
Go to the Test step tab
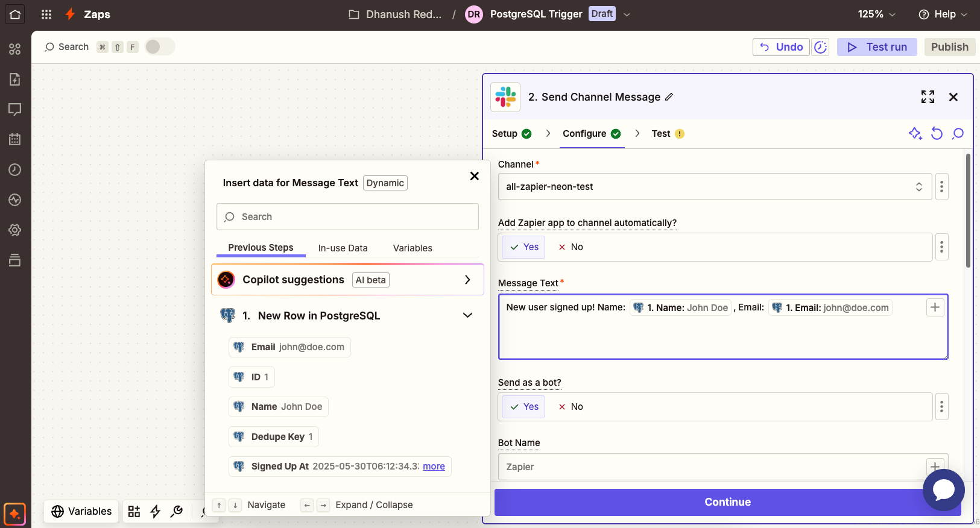[661, 134]
